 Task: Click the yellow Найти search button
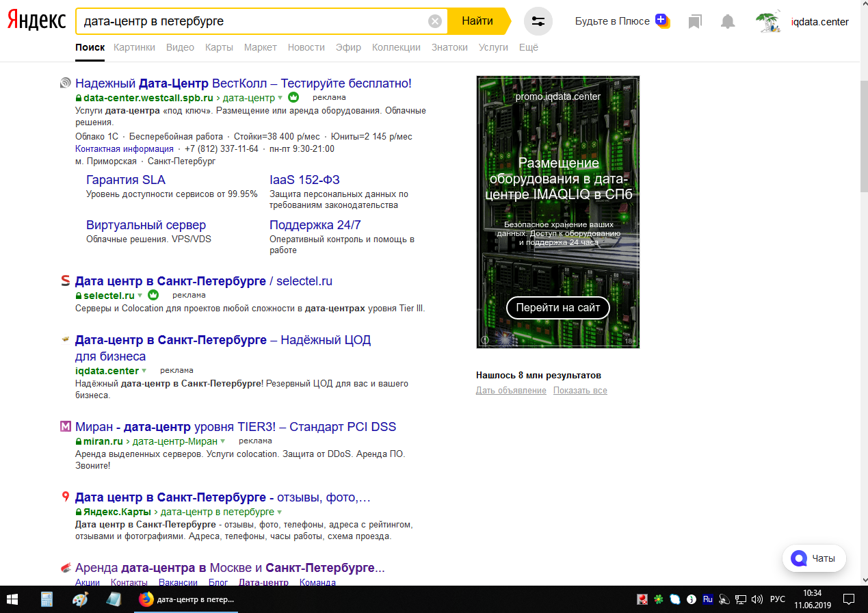point(478,21)
